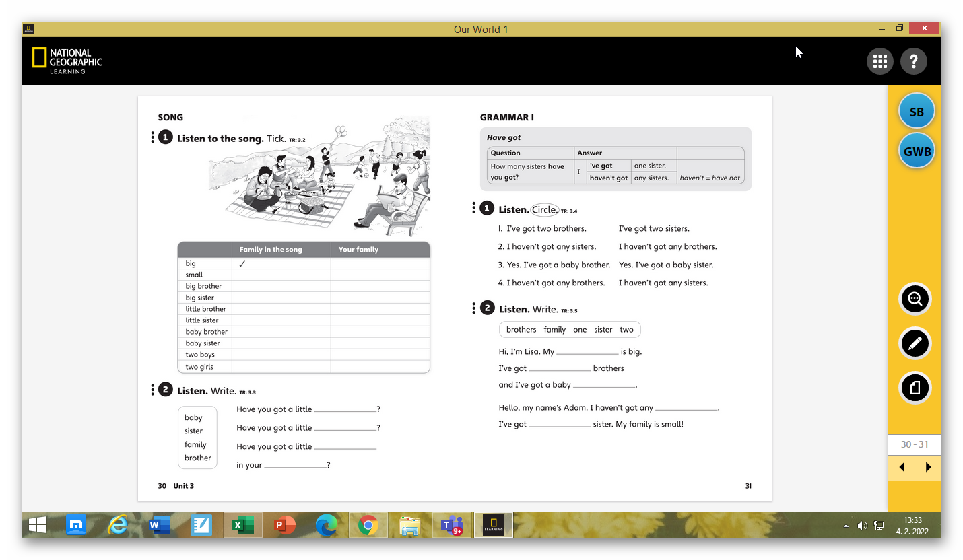Image resolution: width=963 pixels, height=560 pixels.
Task: Click the 'two girls' table row label
Action: [x=199, y=367]
